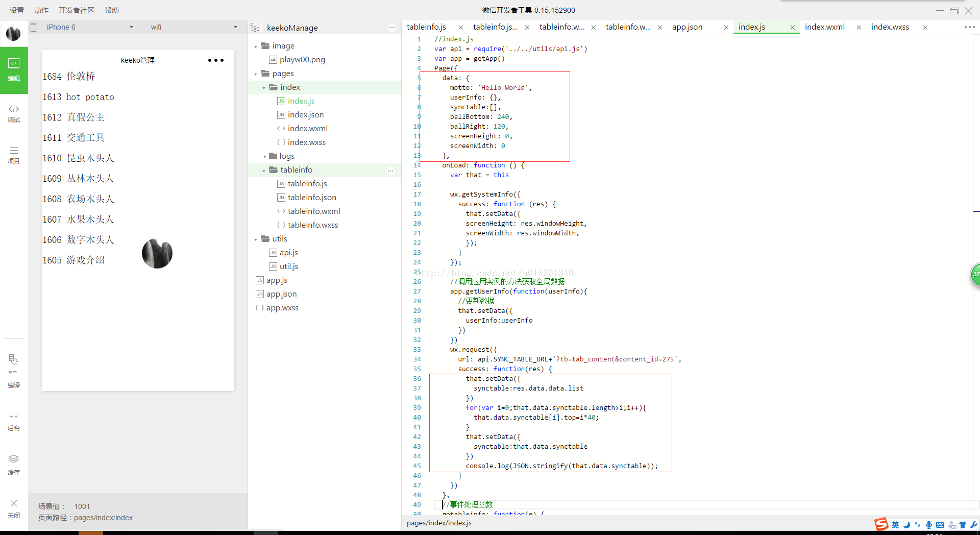The width and height of the screenshot is (980, 535).
Task: Switch to the first tableinfo.js tab
Action: pos(426,27)
